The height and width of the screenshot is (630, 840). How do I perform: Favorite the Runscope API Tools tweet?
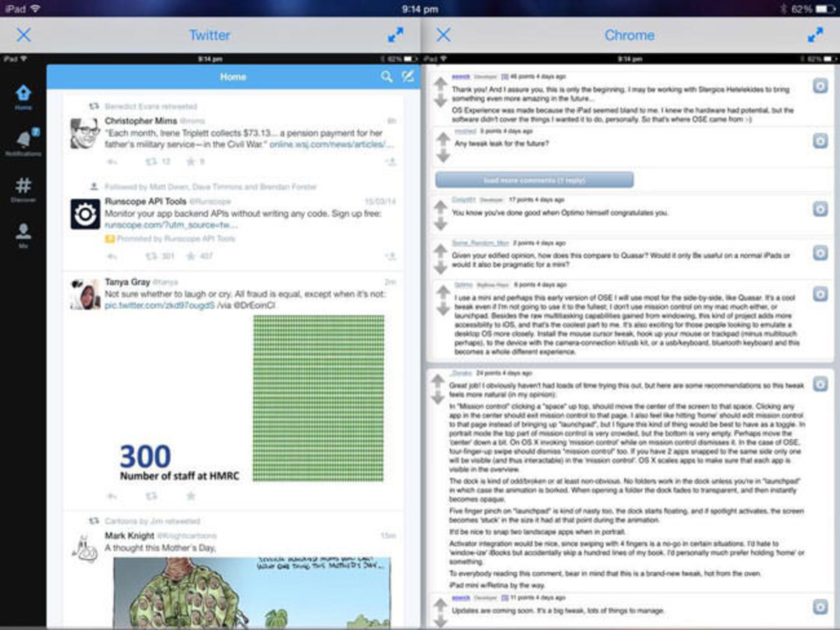pos(191,256)
